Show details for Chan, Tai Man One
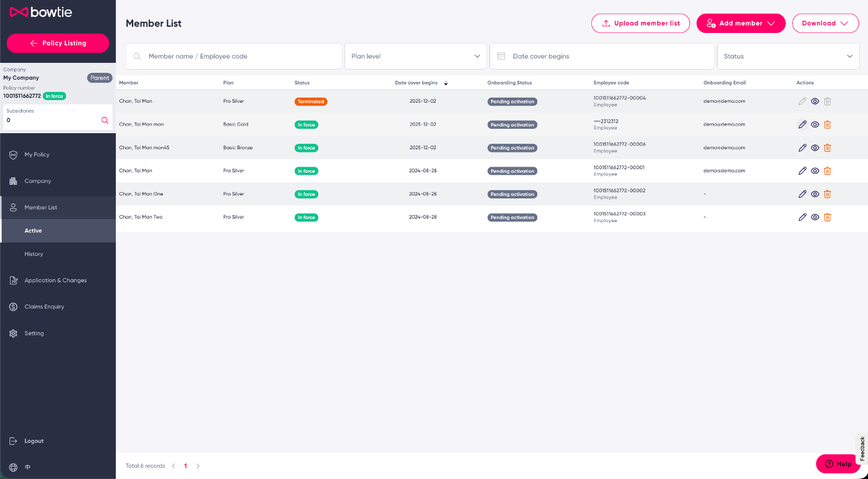This screenshot has height=479, width=868. [815, 194]
